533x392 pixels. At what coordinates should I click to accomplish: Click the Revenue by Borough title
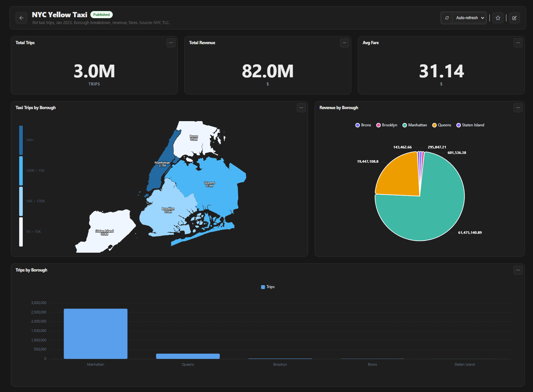[x=339, y=107]
